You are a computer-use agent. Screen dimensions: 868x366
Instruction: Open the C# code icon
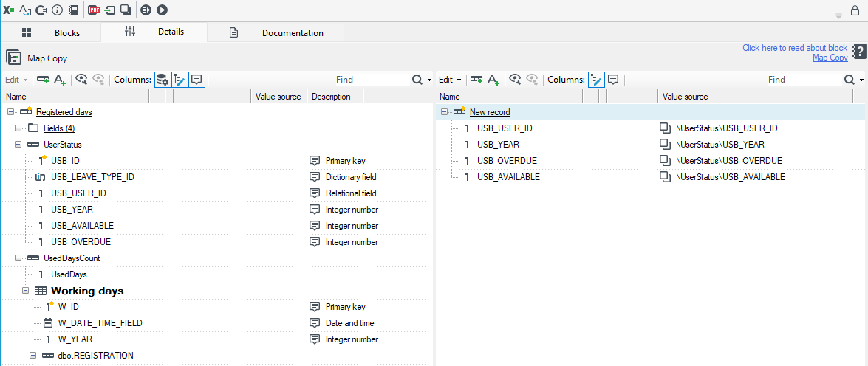coord(41,10)
